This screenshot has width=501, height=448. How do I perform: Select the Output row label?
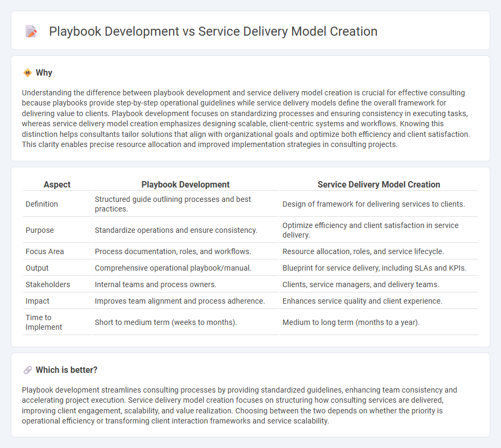point(37,268)
